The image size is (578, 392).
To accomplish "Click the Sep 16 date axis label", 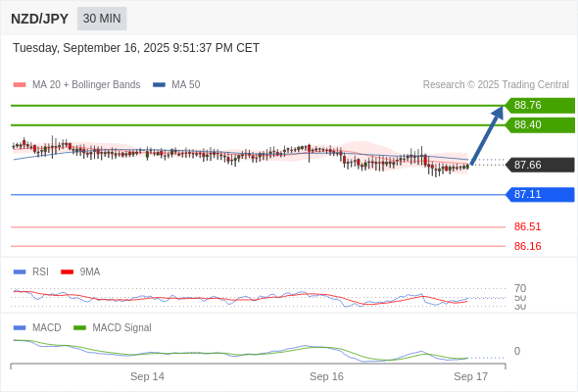I will (x=326, y=376).
